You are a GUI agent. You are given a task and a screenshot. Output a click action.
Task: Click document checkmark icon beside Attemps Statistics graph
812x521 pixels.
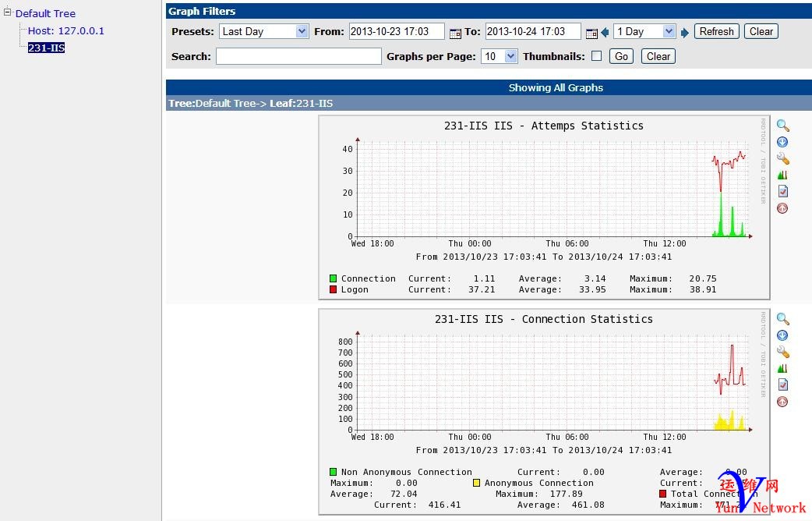(783, 191)
